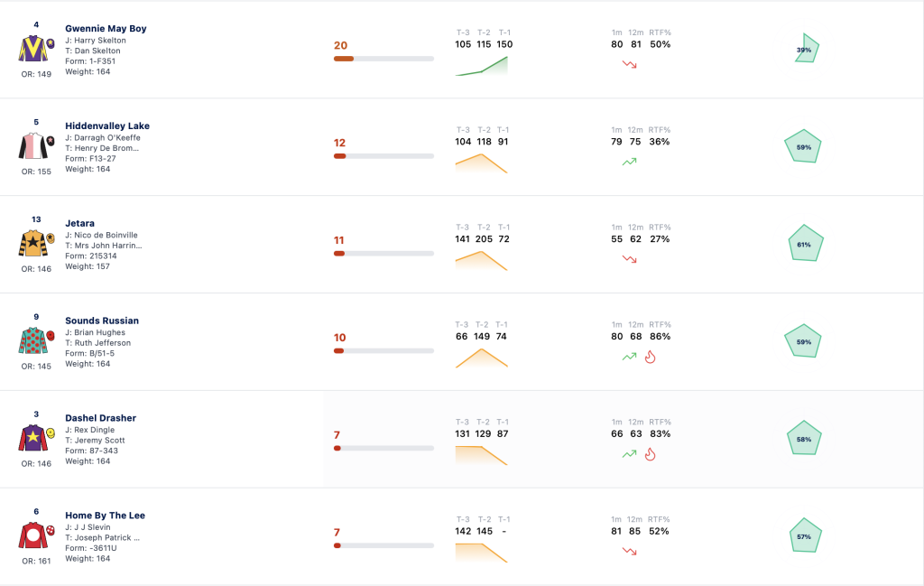Screen dimensions: 924x586
Task: Click Gwennie May Boy's green rising trend sparkline
Action: (482, 65)
